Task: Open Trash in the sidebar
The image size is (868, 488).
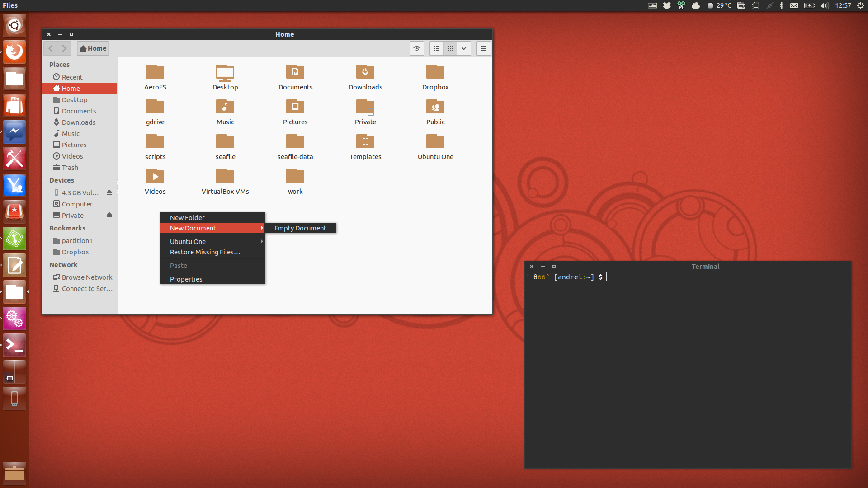Action: tap(80, 168)
